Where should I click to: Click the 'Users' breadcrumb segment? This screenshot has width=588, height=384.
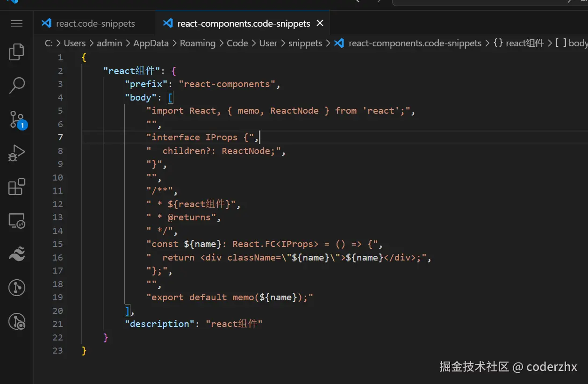(x=74, y=43)
